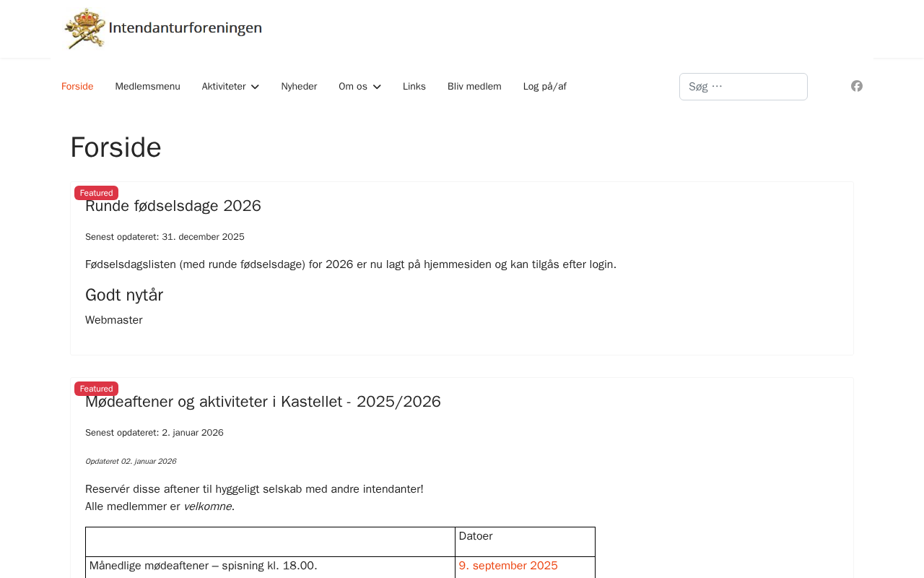924x578 pixels.
Task: Open the Om os menu label
Action: tap(353, 87)
